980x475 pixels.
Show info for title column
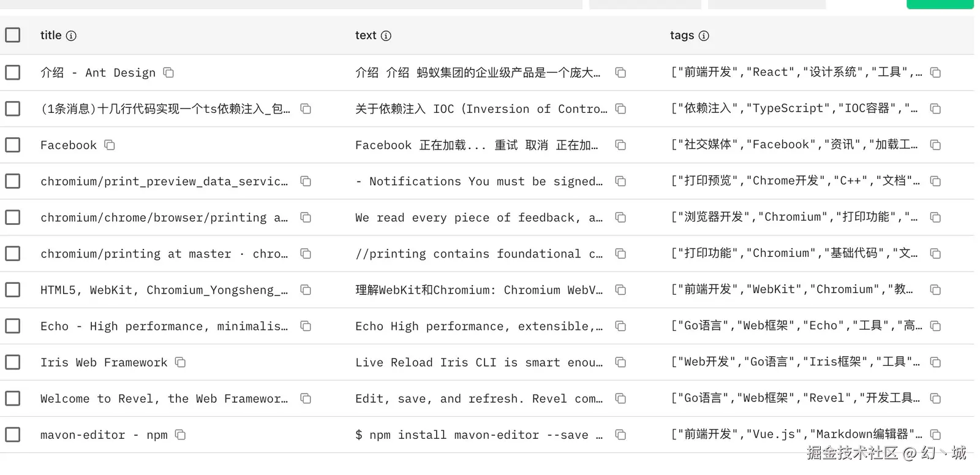71,36
